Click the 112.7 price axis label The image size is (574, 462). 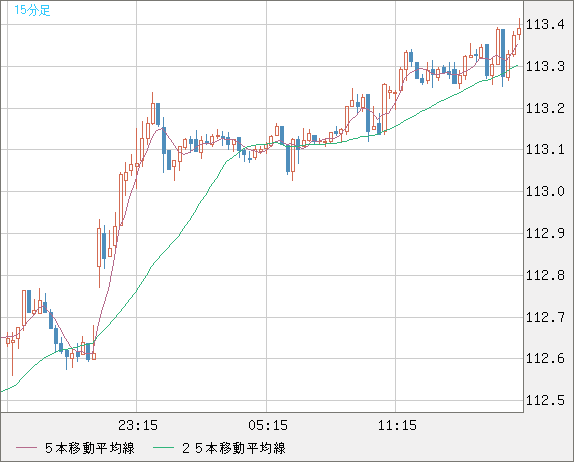(545, 317)
